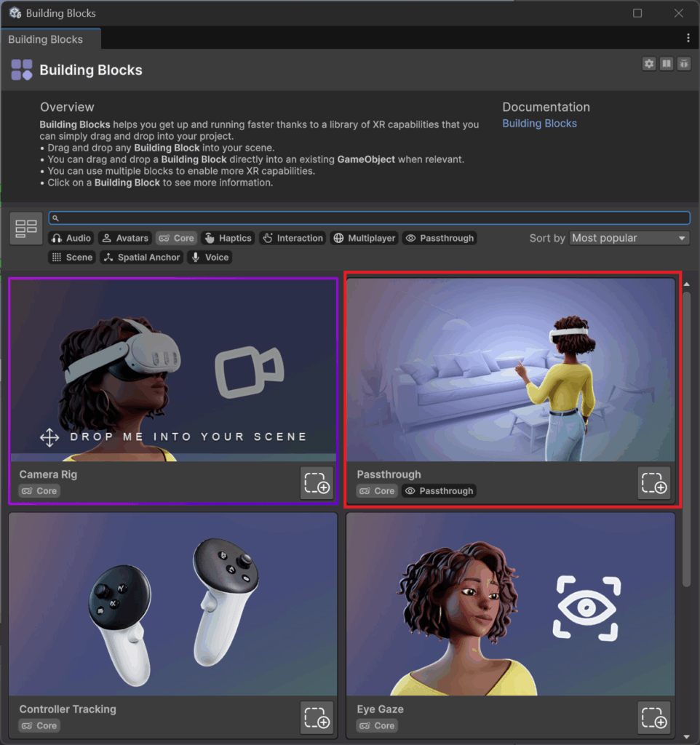Click Passthrough tag on Passthrough card
This screenshot has height=745, width=700.
(439, 491)
